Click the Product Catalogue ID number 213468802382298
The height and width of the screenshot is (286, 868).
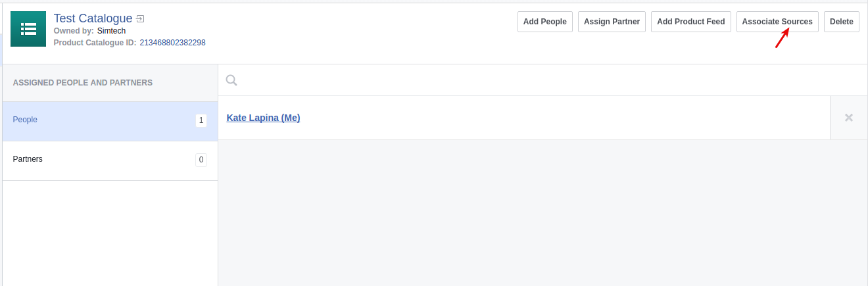tap(173, 43)
